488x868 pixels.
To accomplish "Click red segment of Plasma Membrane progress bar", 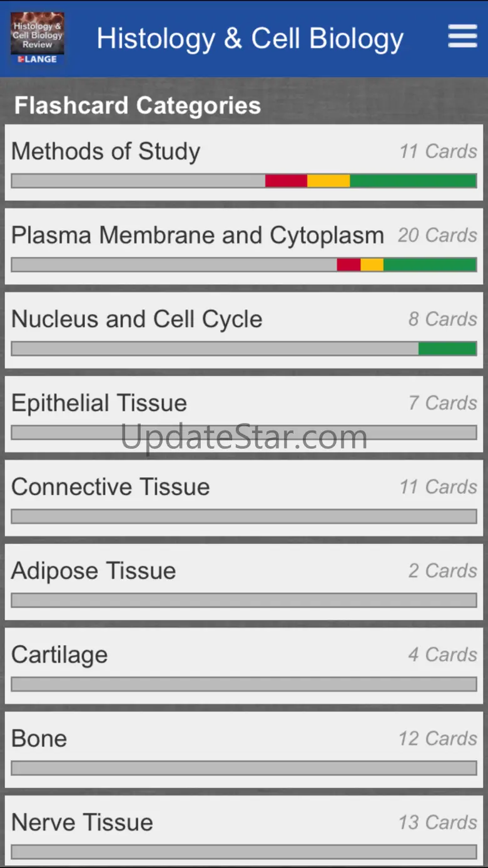I will [x=348, y=265].
